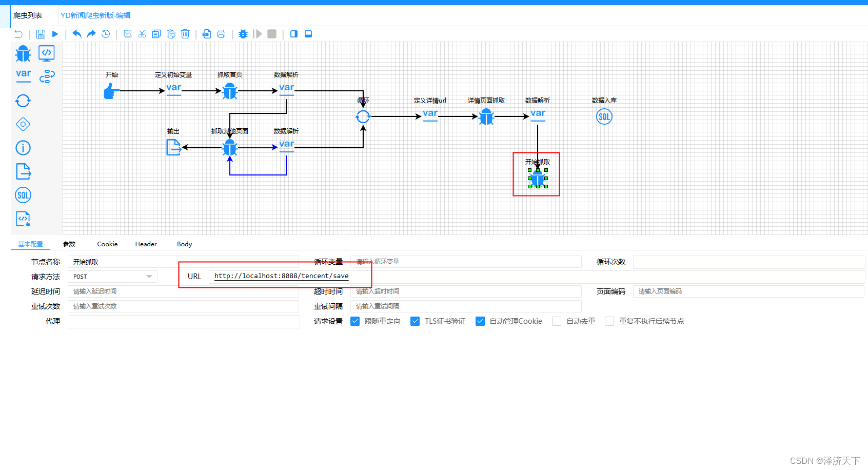Open the 请求方法 POST dropdown
868x470 pixels.
click(x=112, y=277)
